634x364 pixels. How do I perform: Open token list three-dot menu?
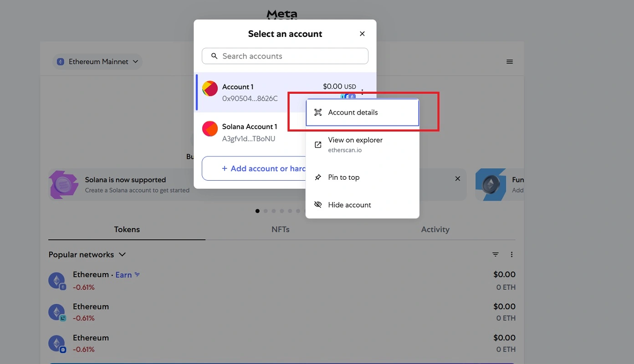(x=511, y=254)
